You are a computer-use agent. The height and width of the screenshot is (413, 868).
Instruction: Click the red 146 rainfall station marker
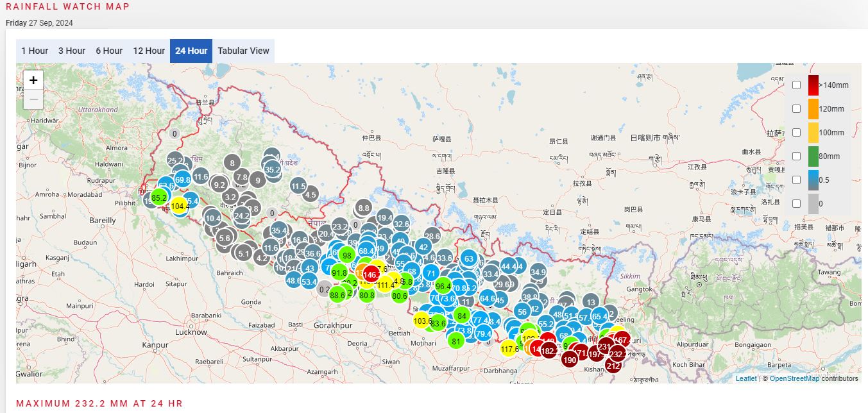(370, 274)
